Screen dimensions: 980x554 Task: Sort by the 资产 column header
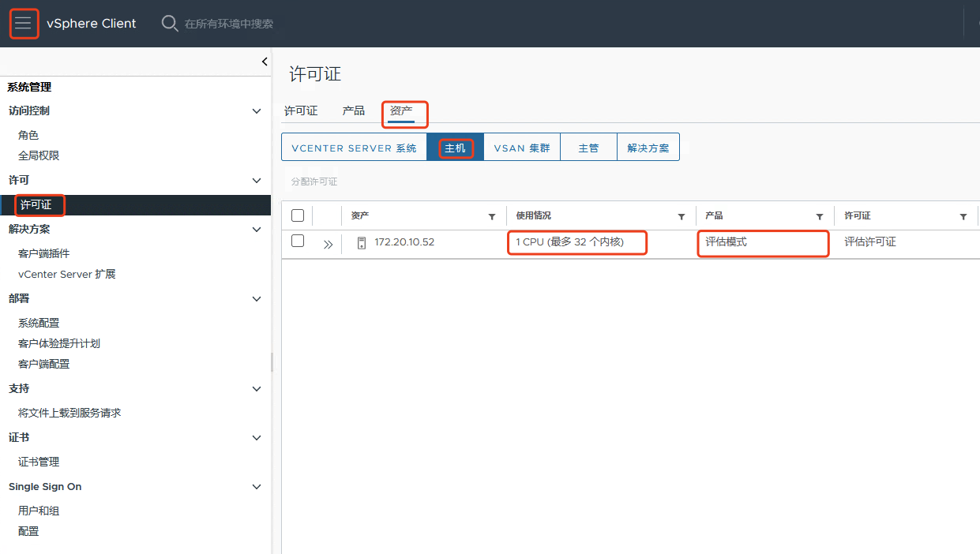(x=360, y=216)
